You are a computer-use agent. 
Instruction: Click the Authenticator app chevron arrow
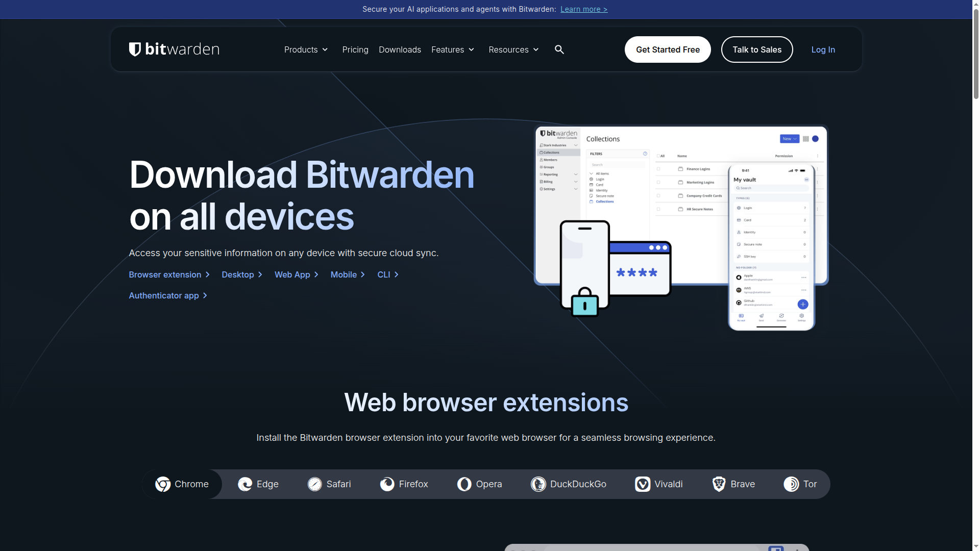point(205,296)
